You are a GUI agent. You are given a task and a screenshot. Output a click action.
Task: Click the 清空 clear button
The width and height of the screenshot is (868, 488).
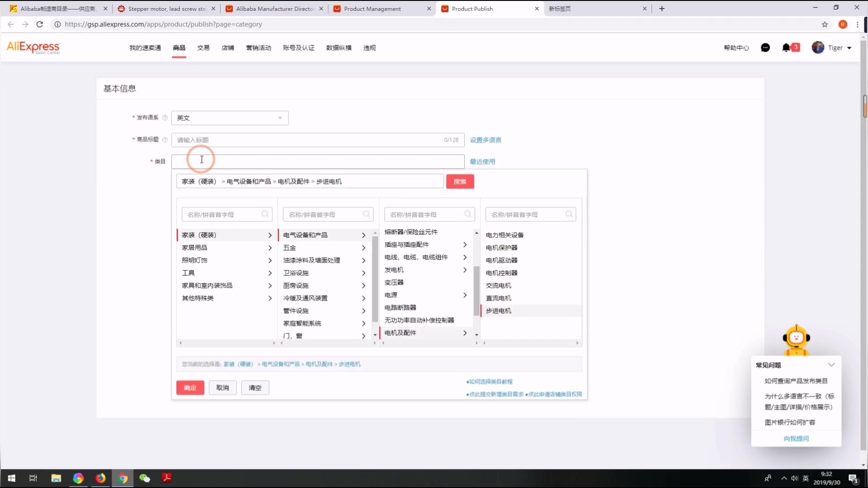(x=255, y=387)
